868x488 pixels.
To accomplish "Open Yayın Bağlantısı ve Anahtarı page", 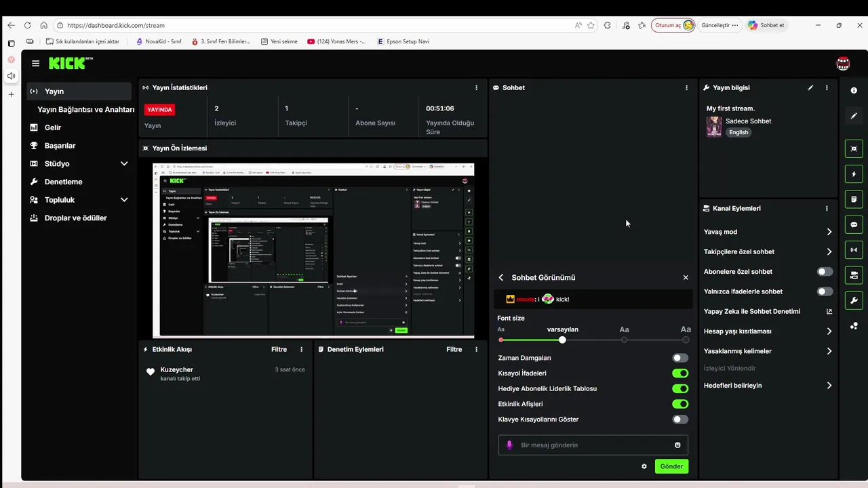I will coord(86,109).
